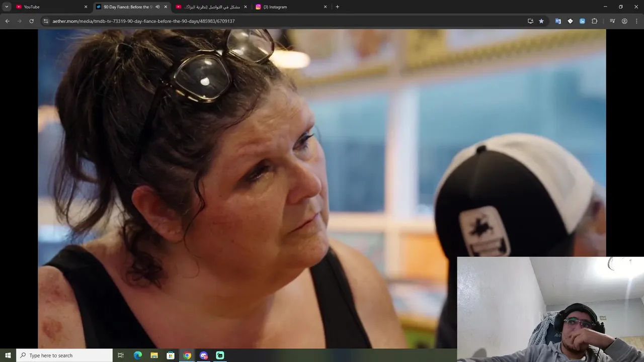Screen dimensions: 644x362
Task: Open the Discord taskbar icon
Action: pyautogui.click(x=204, y=355)
